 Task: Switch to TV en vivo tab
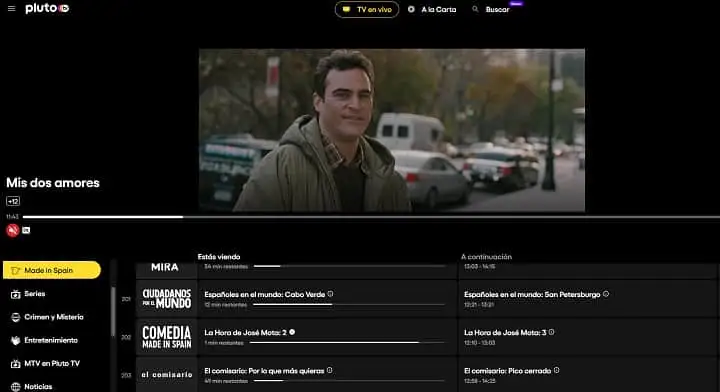[367, 10]
